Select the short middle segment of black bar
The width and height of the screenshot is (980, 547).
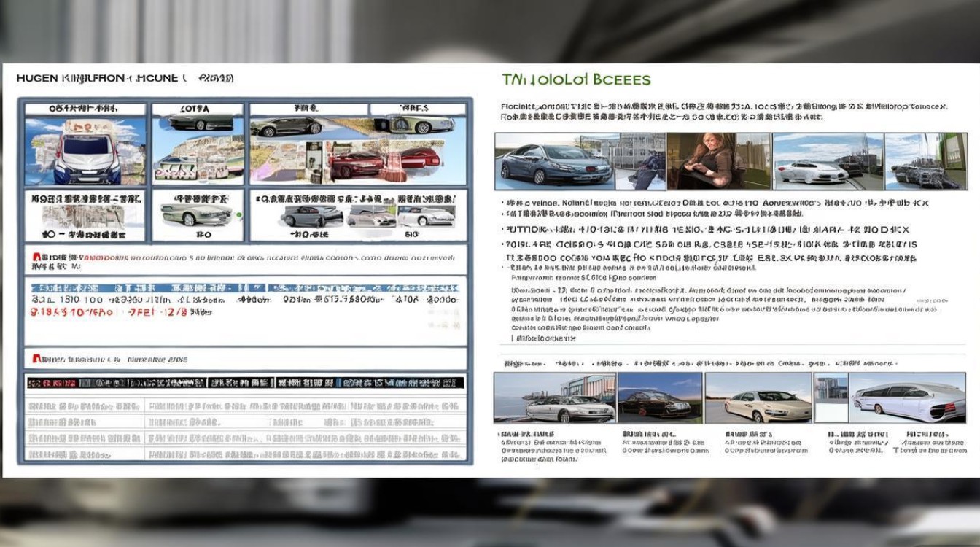[x=241, y=382]
